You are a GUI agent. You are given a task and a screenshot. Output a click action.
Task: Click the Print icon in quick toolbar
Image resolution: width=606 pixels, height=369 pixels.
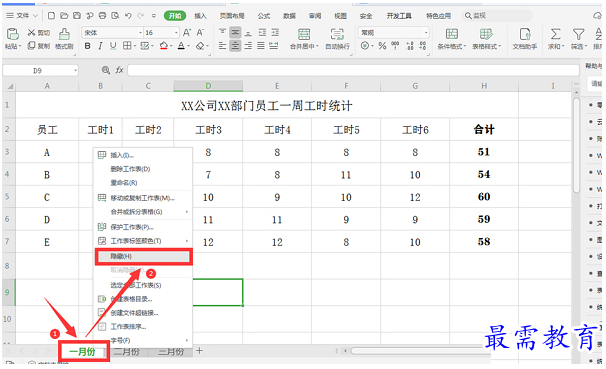click(x=102, y=15)
